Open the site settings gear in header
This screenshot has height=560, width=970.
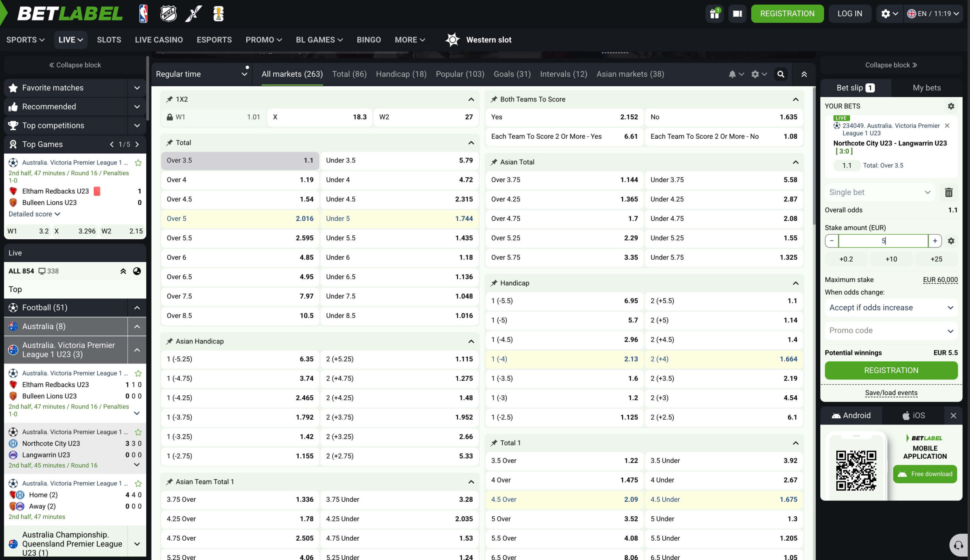pyautogui.click(x=889, y=14)
